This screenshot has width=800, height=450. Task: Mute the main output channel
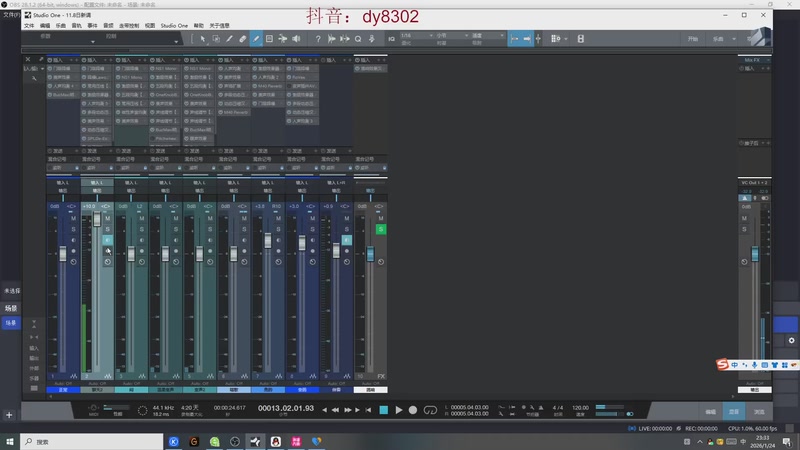click(744, 218)
